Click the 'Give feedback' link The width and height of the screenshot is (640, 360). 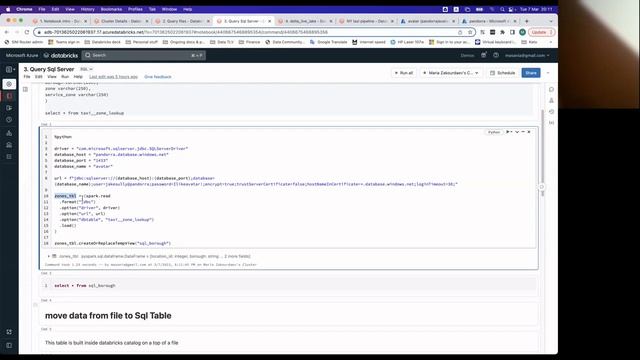pyautogui.click(x=158, y=77)
